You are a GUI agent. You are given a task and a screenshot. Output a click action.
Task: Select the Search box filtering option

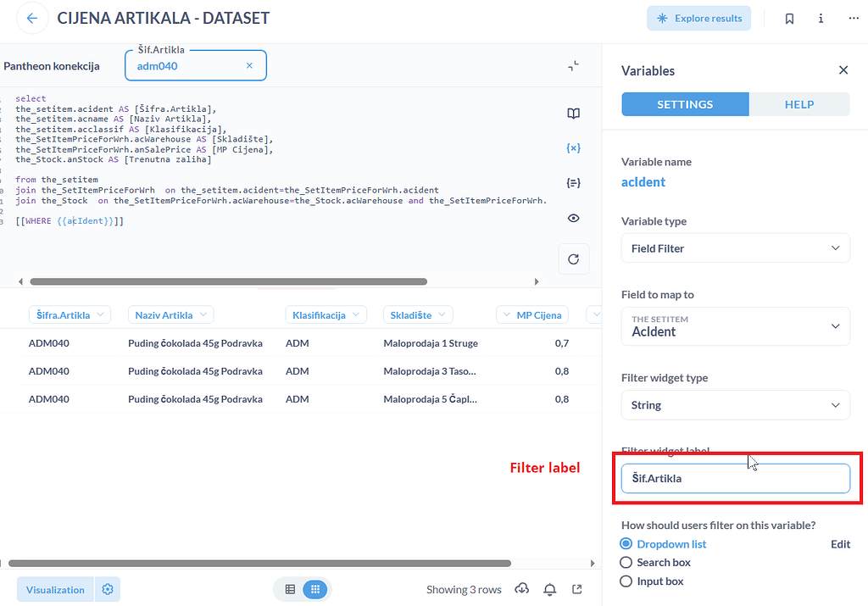pyautogui.click(x=626, y=562)
